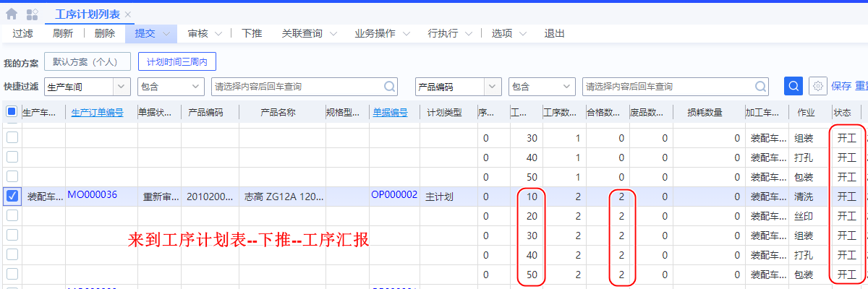
Task: Expand the 业务操作 menu
Action: click(382, 33)
